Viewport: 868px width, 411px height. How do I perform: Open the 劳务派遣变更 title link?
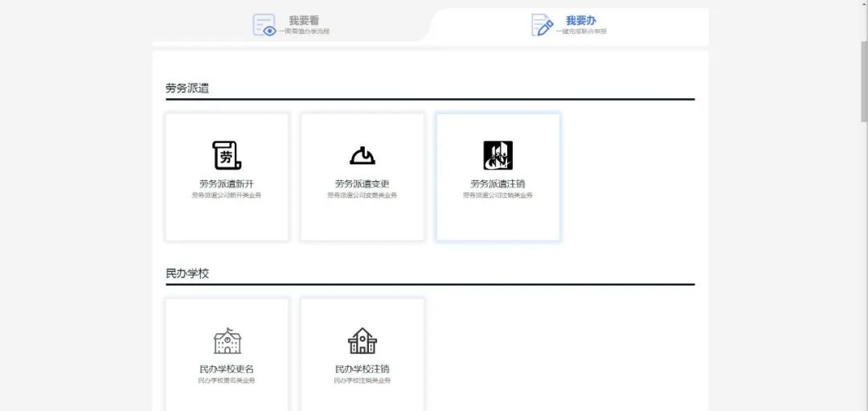coord(362,183)
